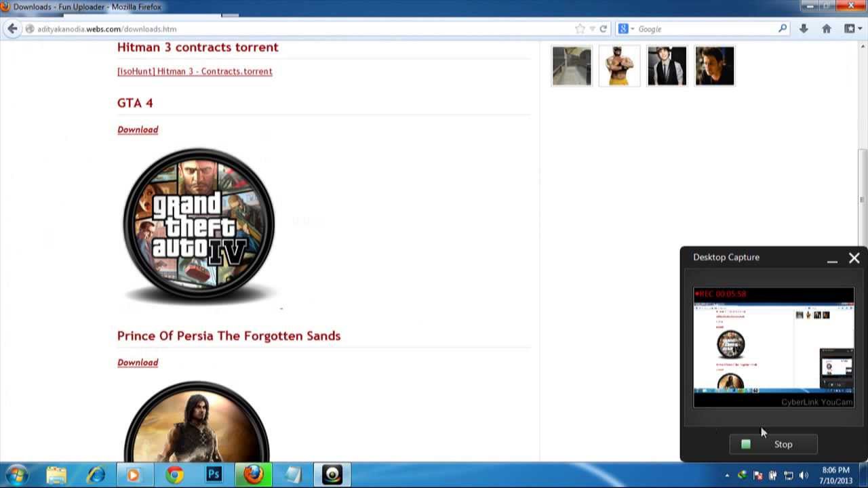Image resolution: width=868 pixels, height=488 pixels.
Task: Open the URL history dropdown arrow
Action: (592, 28)
